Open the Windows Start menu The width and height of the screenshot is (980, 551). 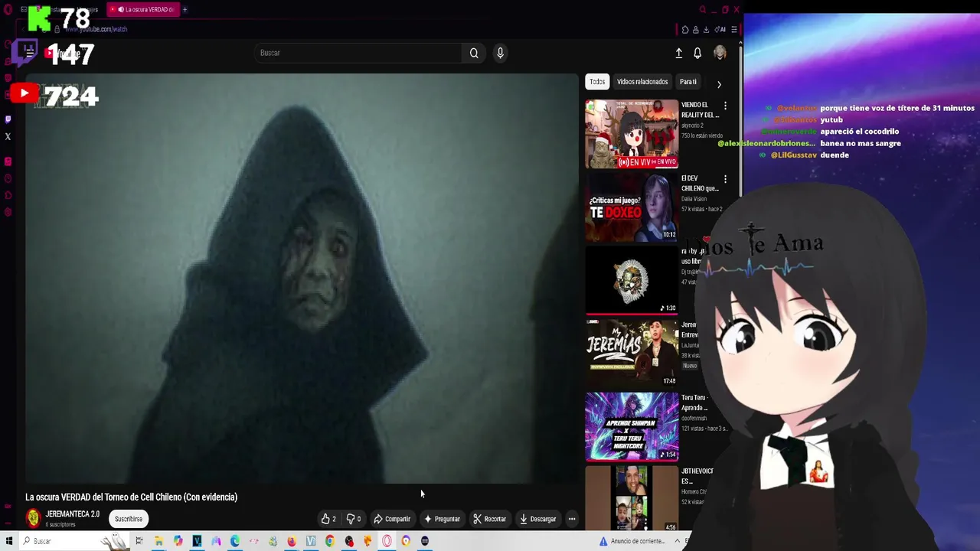(8, 541)
